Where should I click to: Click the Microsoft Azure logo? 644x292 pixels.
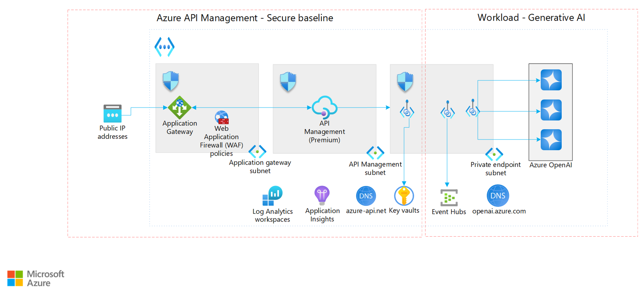(36, 279)
